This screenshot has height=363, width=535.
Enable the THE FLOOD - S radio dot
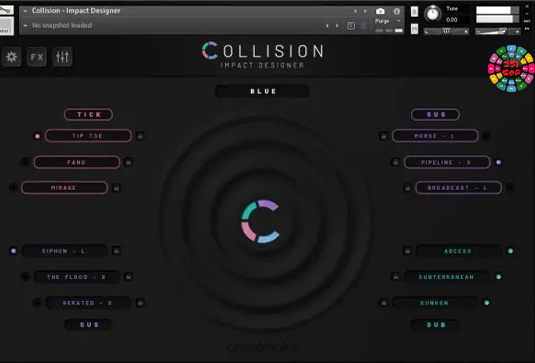pyautogui.click(x=25, y=277)
